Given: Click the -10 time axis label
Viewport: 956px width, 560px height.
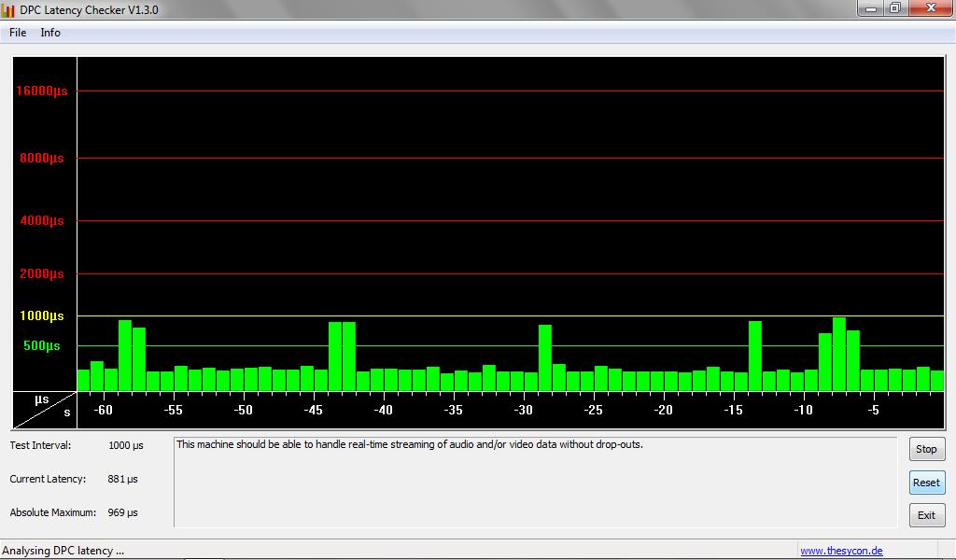Looking at the screenshot, I should pos(804,410).
